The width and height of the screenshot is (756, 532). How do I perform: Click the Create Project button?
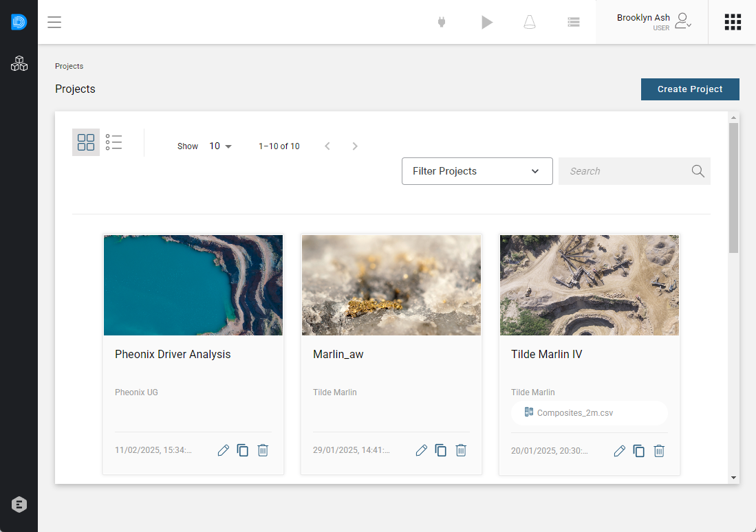point(690,89)
